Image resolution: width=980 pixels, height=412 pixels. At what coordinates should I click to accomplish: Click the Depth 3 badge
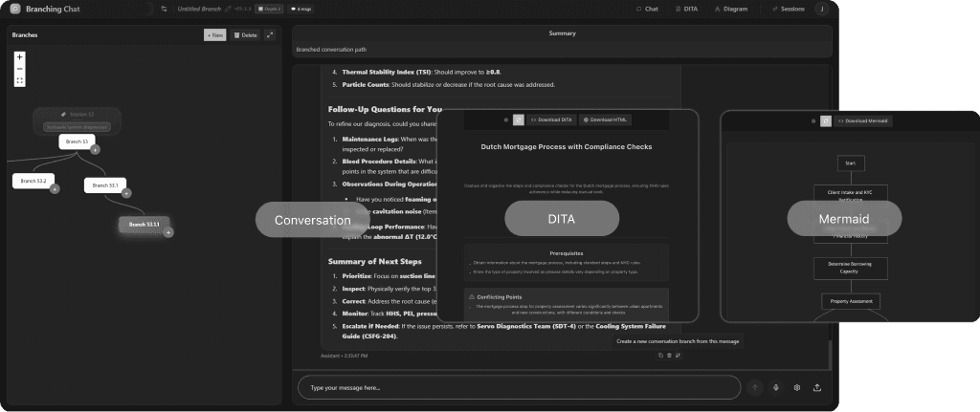click(269, 9)
